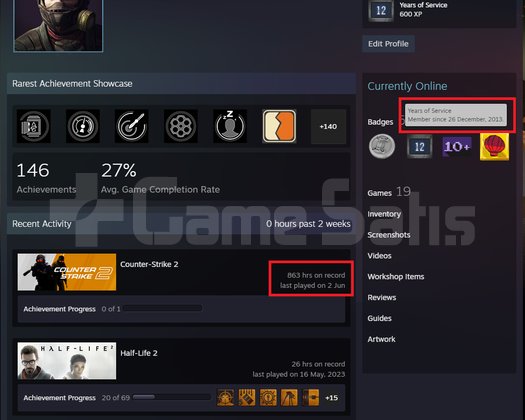Screen dimensions: 525x420
Task: Open the Games 19 link
Action: point(389,192)
